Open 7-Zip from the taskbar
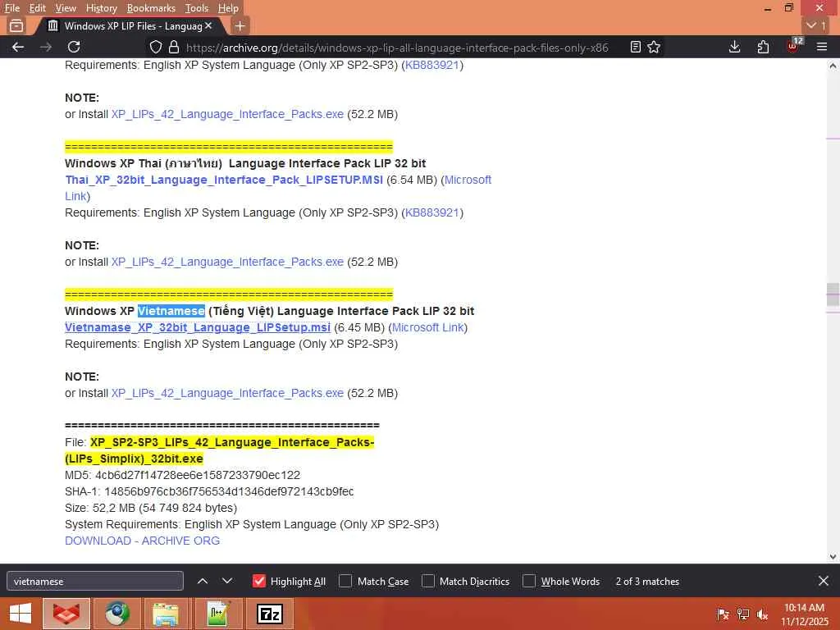The width and height of the screenshot is (840, 630). coord(269,614)
